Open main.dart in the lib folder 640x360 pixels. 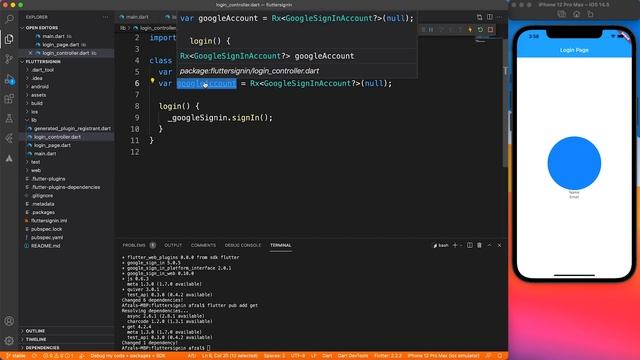45,154
